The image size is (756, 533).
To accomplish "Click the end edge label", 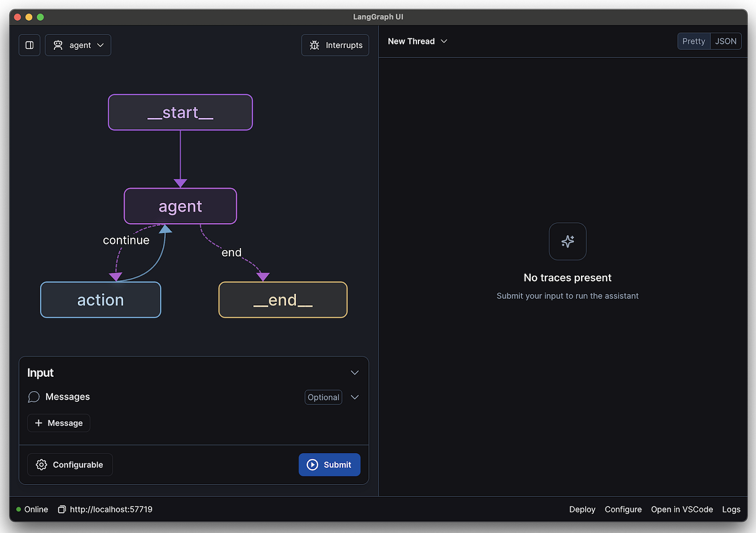I will [x=232, y=253].
